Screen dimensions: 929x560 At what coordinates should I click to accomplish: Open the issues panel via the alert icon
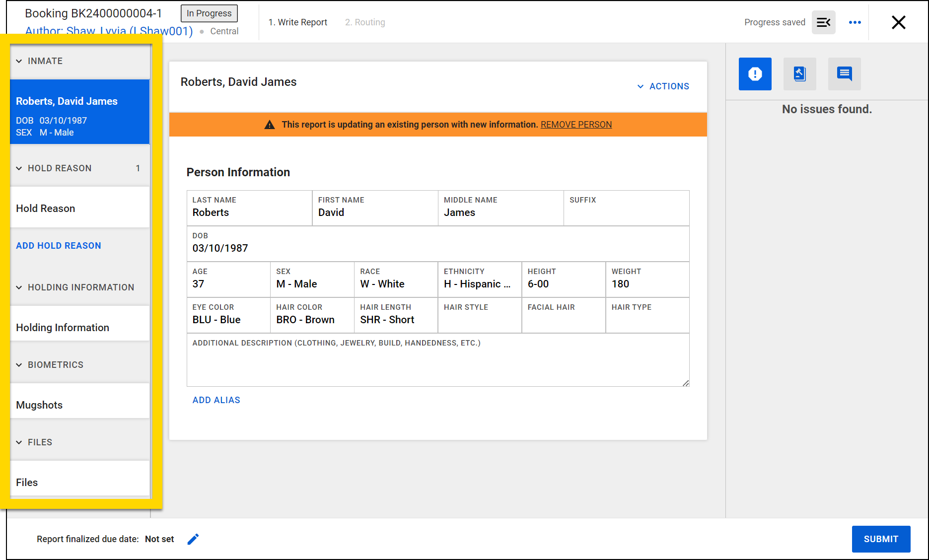click(x=755, y=73)
